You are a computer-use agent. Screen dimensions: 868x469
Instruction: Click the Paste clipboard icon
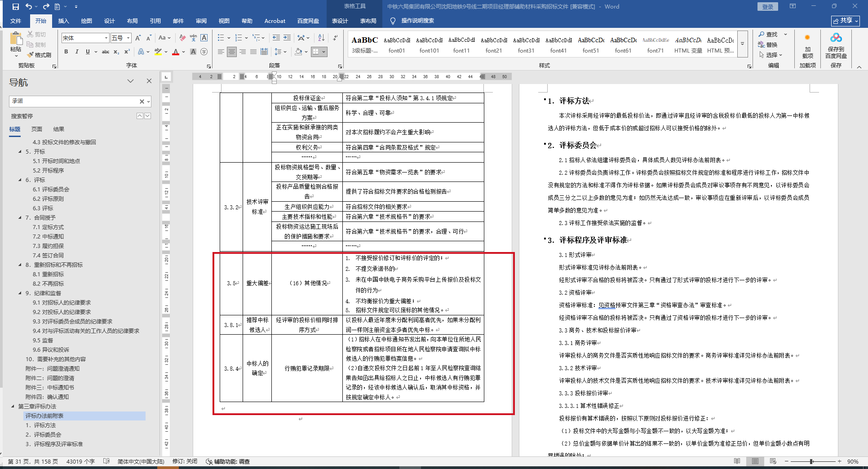tap(16, 39)
